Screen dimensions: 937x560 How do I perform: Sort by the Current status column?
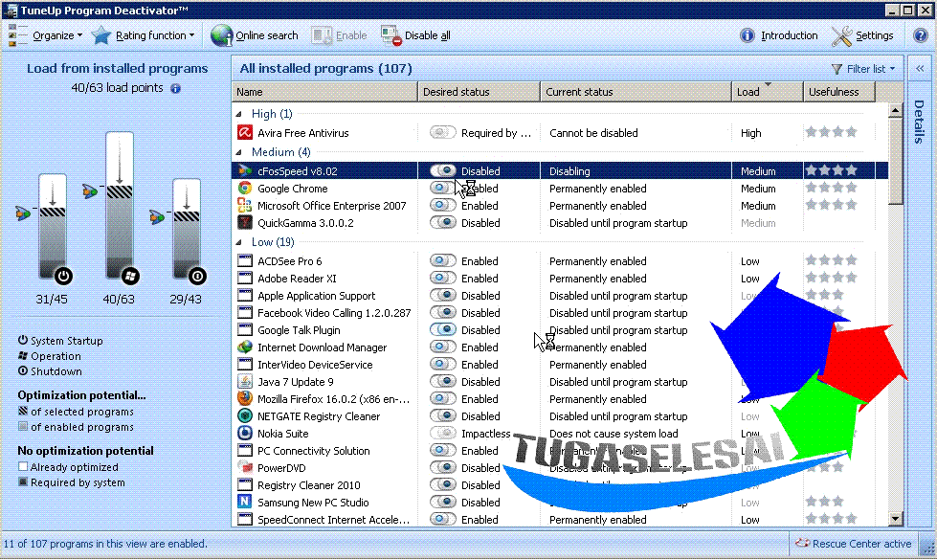pyautogui.click(x=636, y=92)
